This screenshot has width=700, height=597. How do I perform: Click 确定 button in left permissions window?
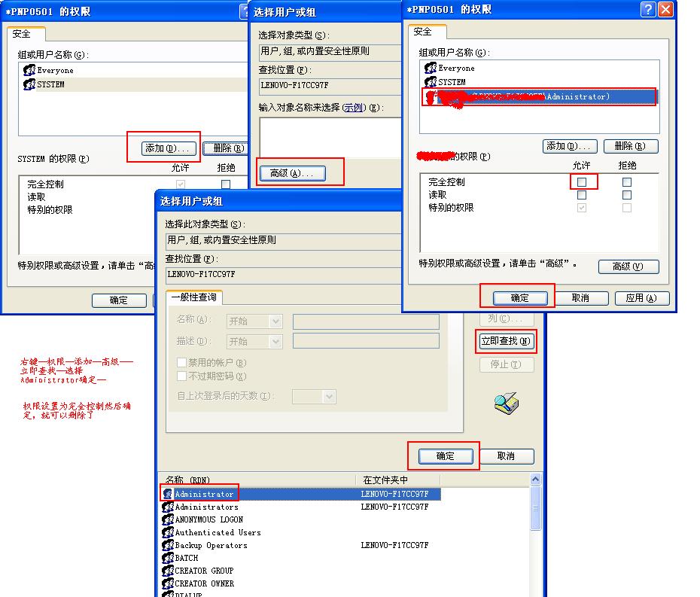click(x=119, y=300)
